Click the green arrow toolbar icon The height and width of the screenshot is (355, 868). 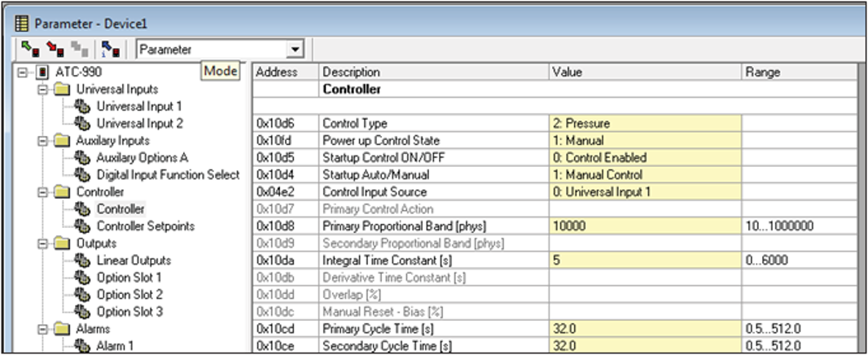30,50
